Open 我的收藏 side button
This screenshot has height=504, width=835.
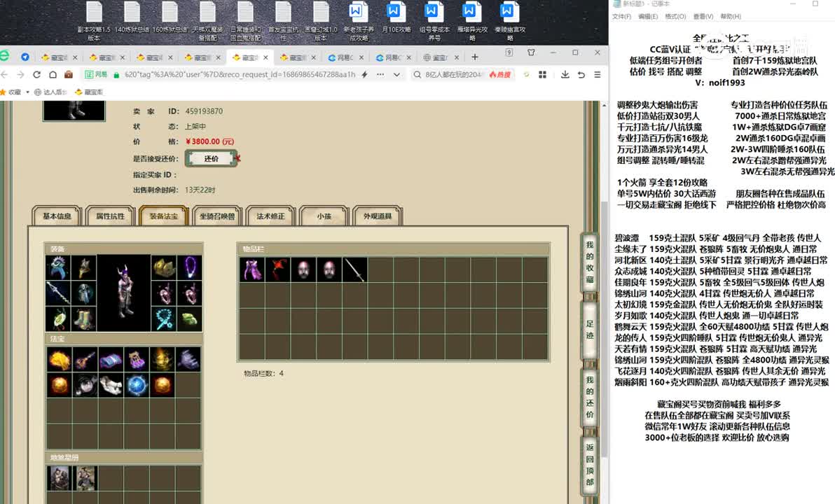[x=590, y=262]
